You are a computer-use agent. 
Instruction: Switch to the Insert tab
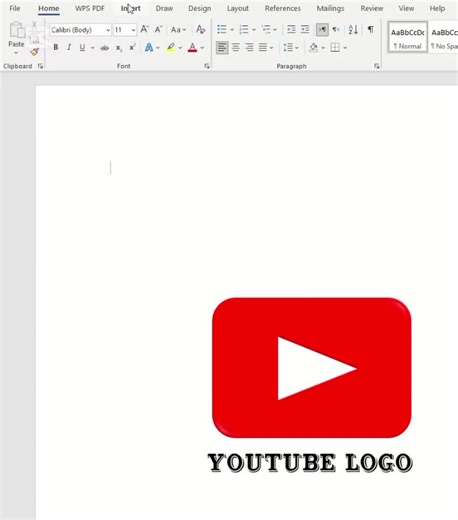[131, 8]
